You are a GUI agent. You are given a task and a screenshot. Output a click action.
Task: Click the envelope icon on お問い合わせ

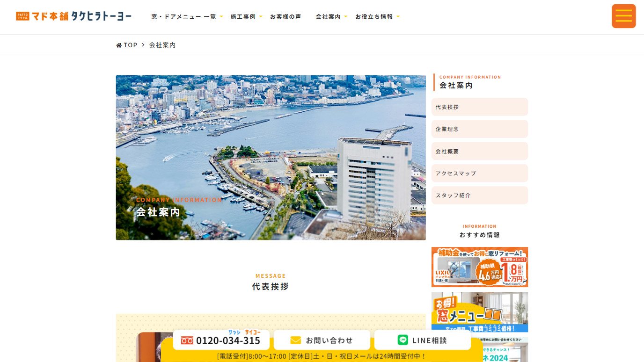[295, 340]
